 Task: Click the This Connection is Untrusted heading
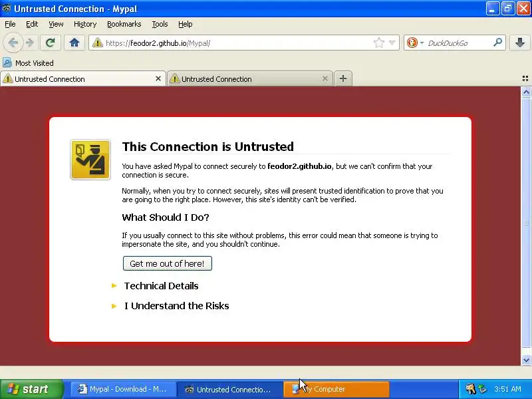coord(208,146)
